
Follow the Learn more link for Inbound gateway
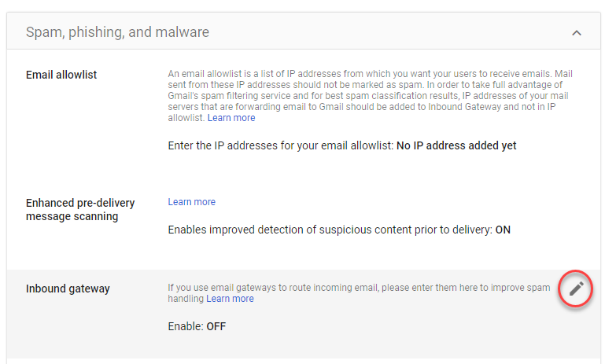click(x=230, y=299)
